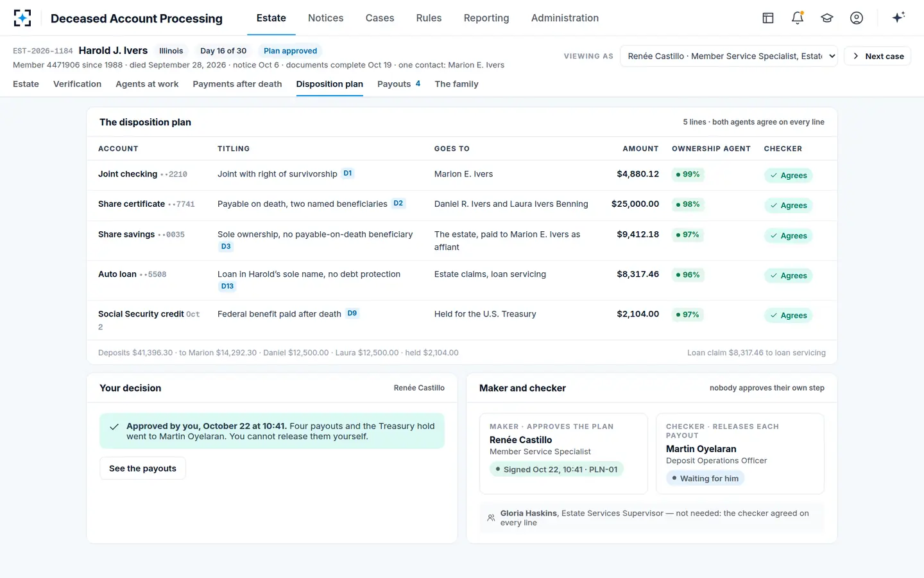Viewport: 924px width, 578px height.
Task: Click Agrees chip for Joint checking row
Action: 788,175
